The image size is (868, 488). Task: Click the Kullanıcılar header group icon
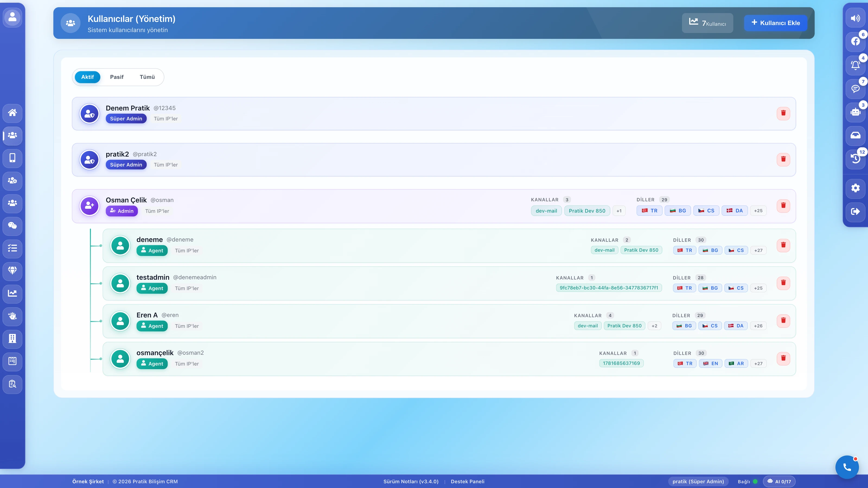[71, 23]
